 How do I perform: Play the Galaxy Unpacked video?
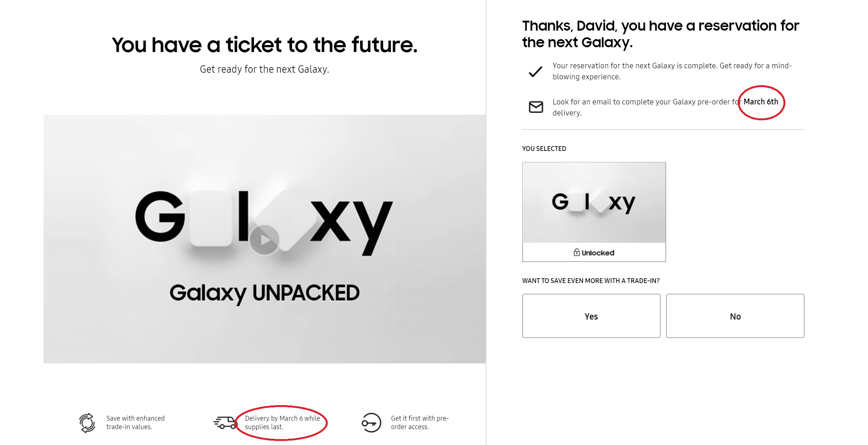coord(265,240)
